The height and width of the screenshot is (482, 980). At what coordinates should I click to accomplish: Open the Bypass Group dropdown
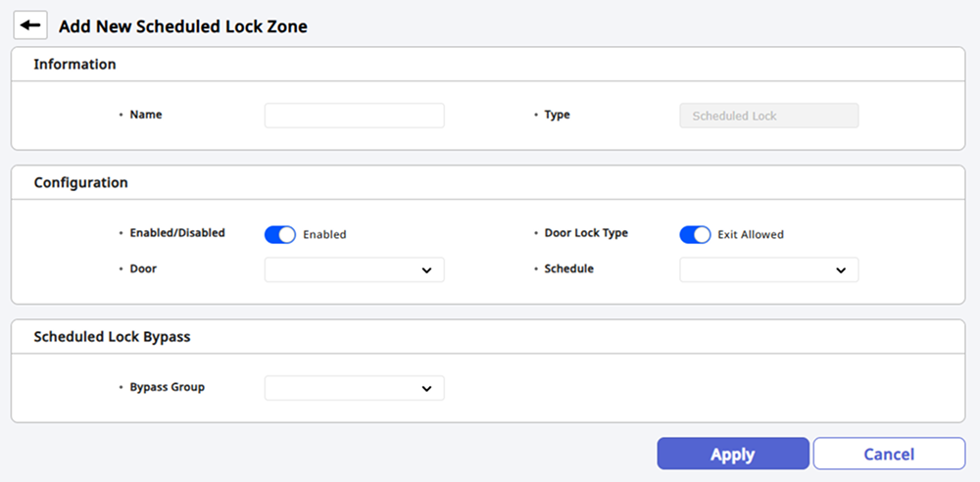coord(354,388)
